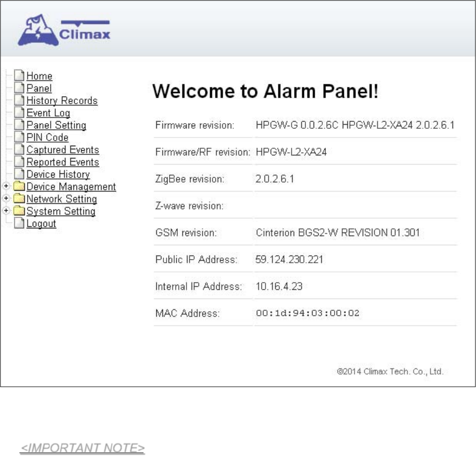Click the Climax logo in the header
This screenshot has width=476, height=463.
tap(64, 30)
